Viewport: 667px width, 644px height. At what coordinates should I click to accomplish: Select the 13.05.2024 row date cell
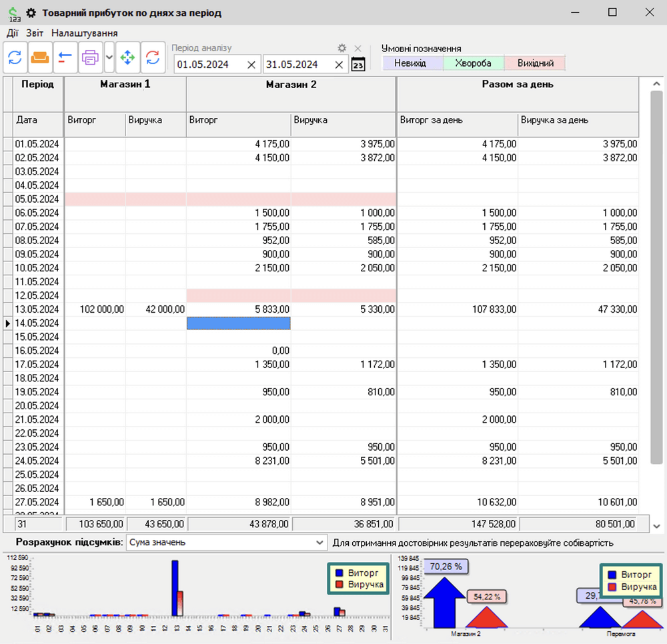(37, 309)
